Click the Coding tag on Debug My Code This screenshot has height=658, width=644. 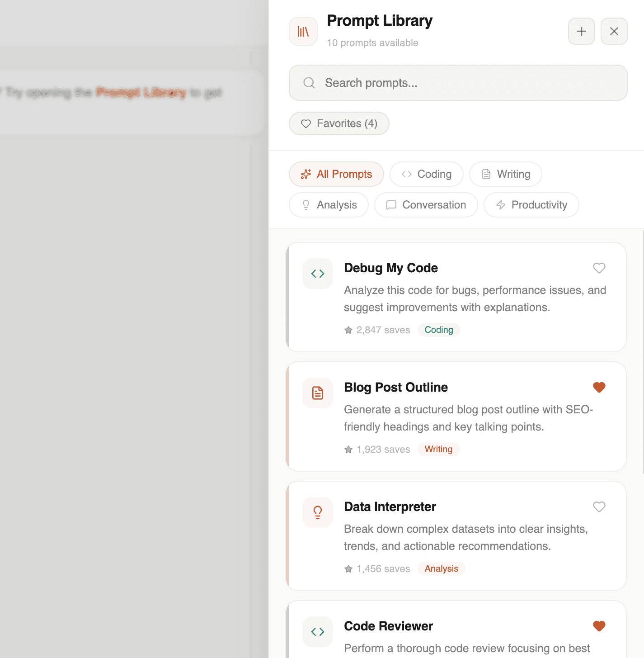coord(439,330)
